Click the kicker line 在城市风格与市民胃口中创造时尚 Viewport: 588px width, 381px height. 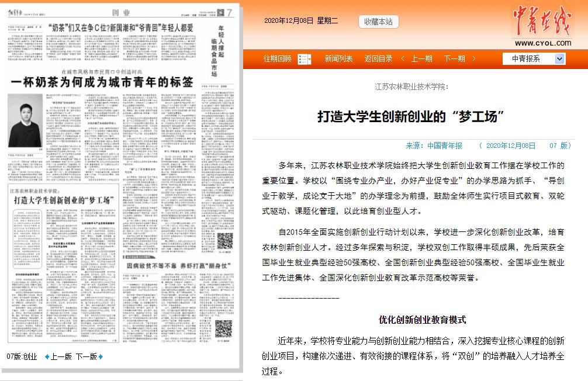pyautogui.click(x=102, y=72)
